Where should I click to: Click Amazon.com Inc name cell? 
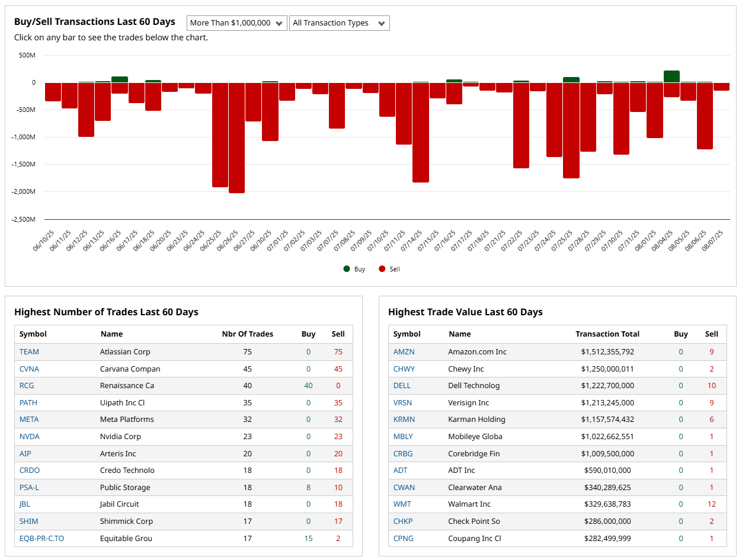point(478,352)
